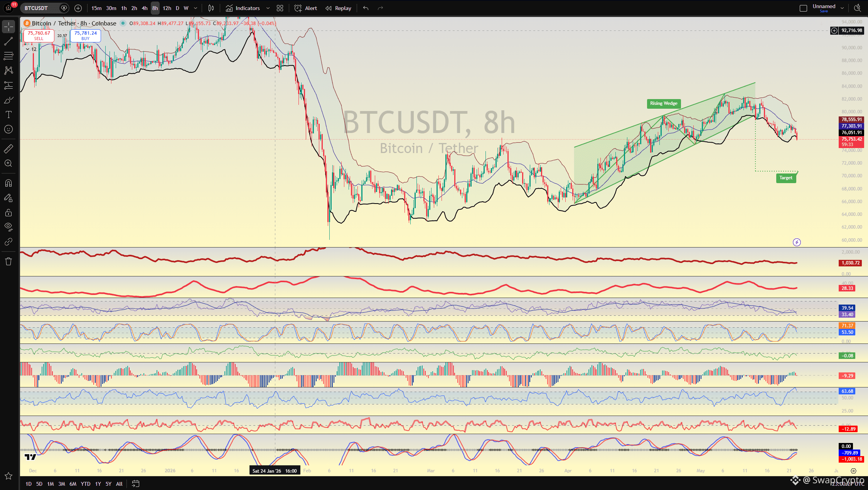Open the go to date calendar
Viewport: 868px width, 490px height.
click(x=135, y=483)
